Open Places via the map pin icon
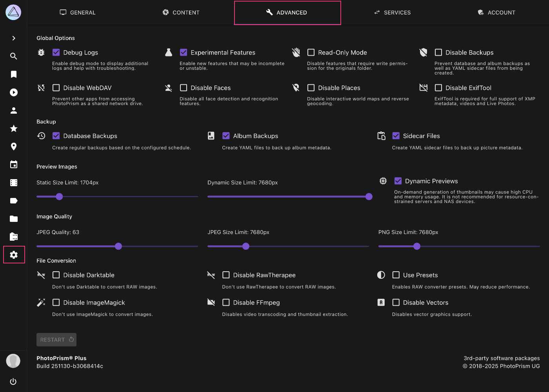549x392 pixels. (14, 147)
